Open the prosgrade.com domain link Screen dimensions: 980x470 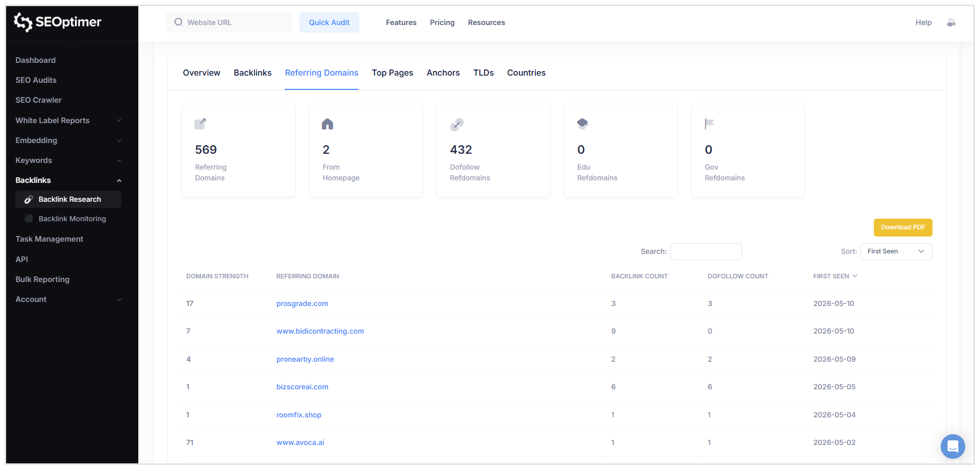click(x=302, y=303)
